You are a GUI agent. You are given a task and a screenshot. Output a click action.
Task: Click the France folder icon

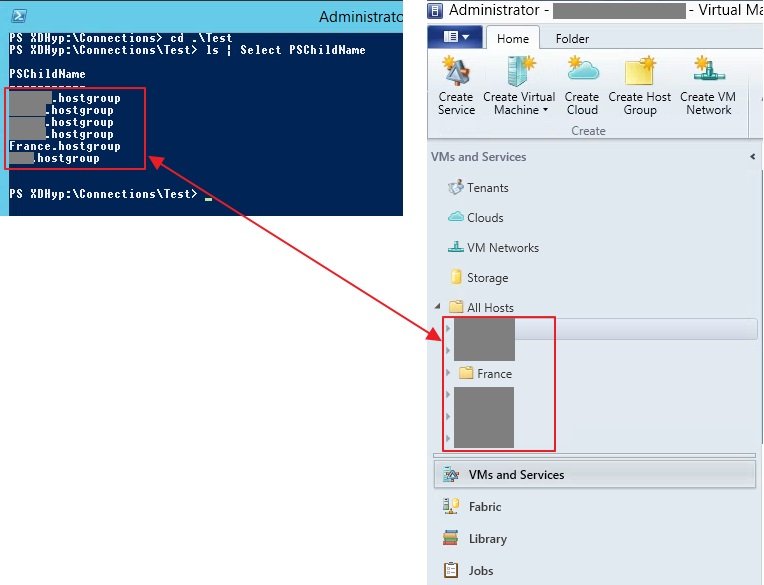(x=466, y=373)
